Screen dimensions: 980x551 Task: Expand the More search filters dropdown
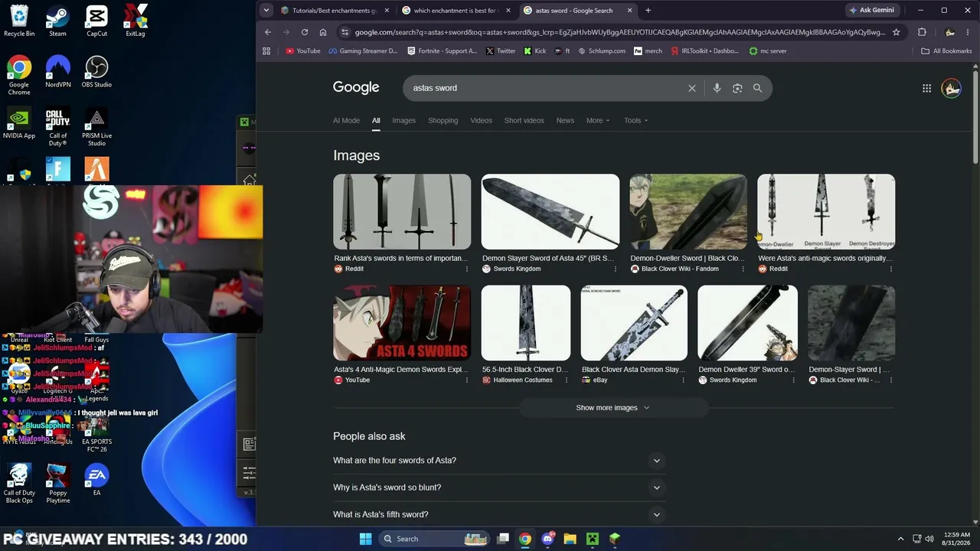coord(598,120)
